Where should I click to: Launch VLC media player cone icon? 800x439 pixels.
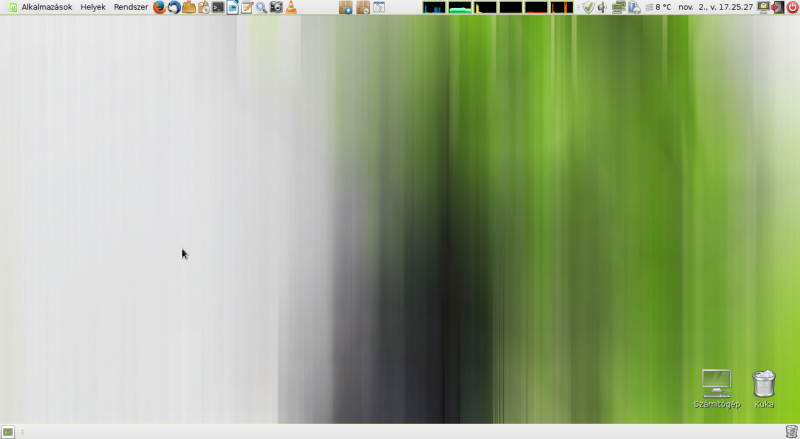pyautogui.click(x=291, y=7)
